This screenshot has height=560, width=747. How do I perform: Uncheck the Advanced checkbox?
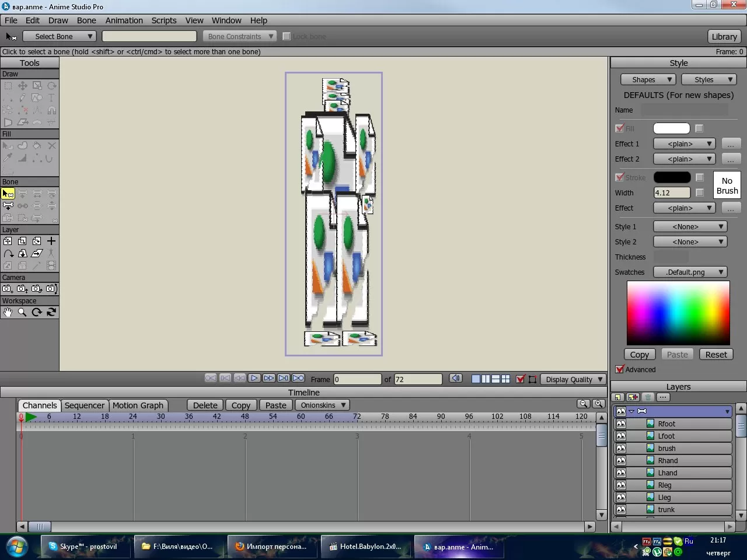620,369
